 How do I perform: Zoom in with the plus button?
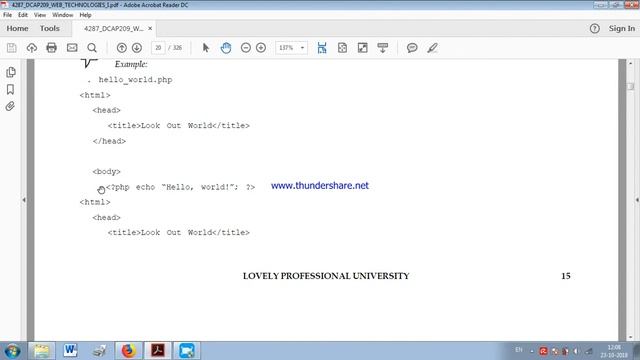tap(261, 48)
